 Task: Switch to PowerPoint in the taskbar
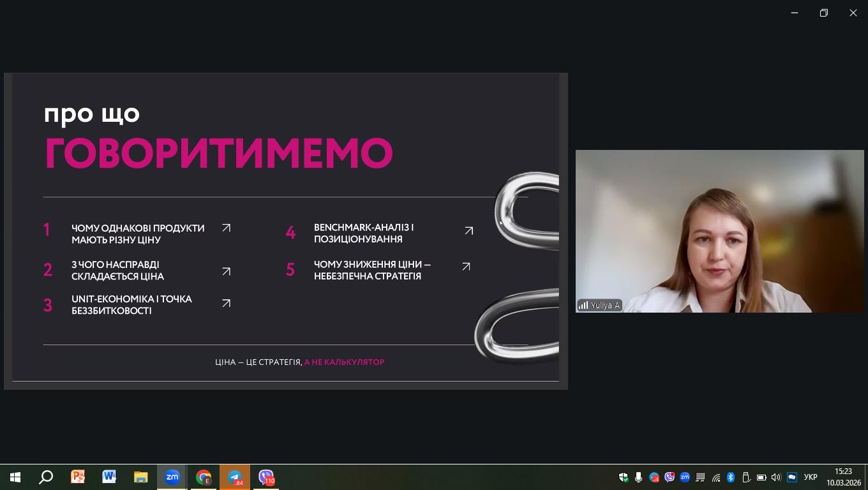click(78, 477)
